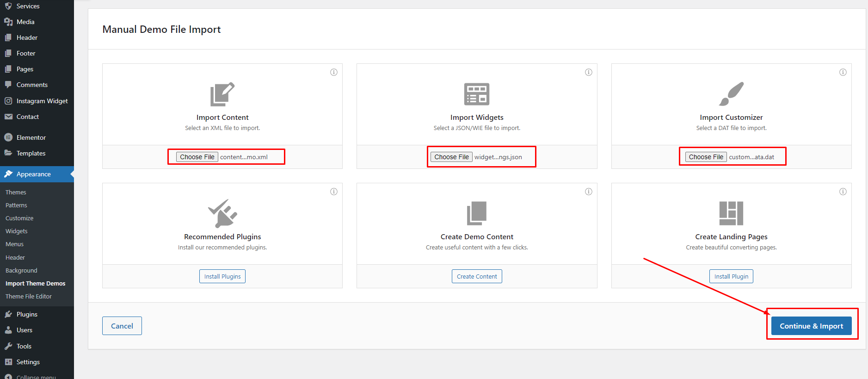Click 'Install our recommended plugins.' text
The image size is (868, 379).
coord(222,248)
